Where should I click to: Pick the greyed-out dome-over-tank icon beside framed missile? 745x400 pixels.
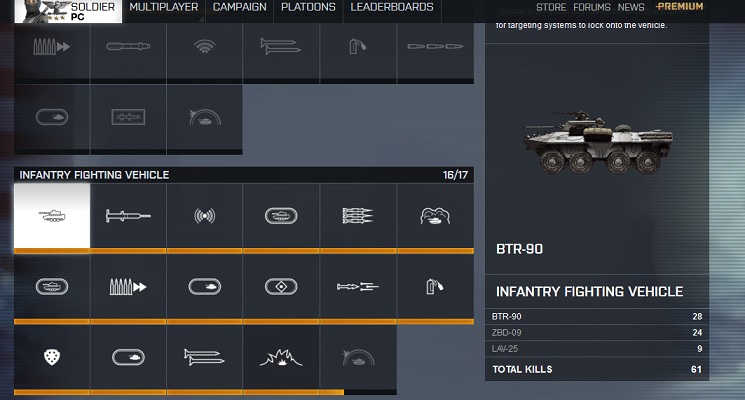coord(205,117)
